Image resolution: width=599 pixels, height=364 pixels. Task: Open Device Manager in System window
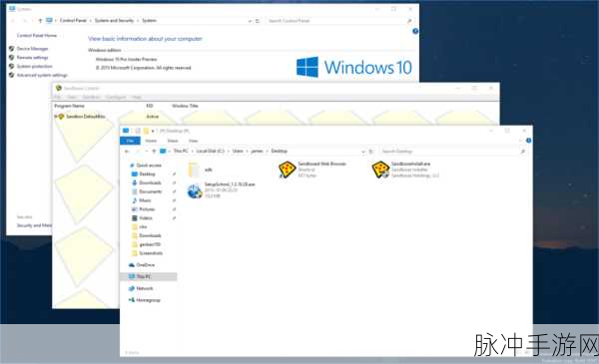pyautogui.click(x=33, y=49)
